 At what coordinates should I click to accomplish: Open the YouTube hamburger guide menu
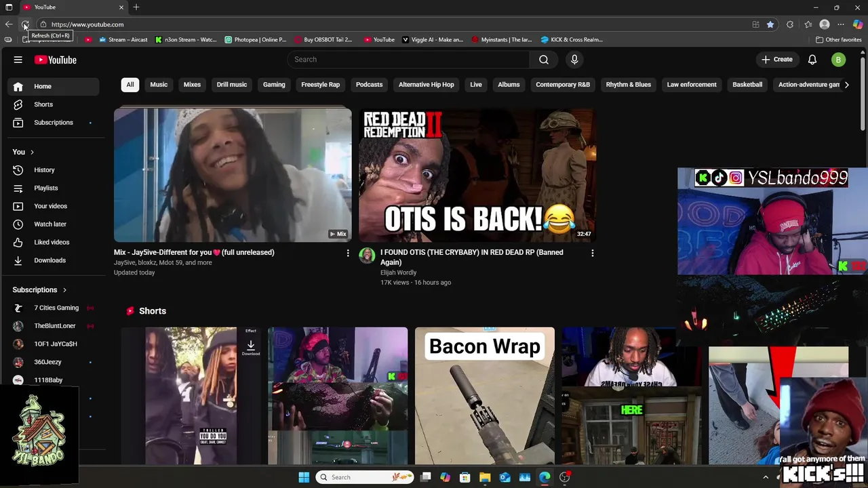tap(18, 60)
